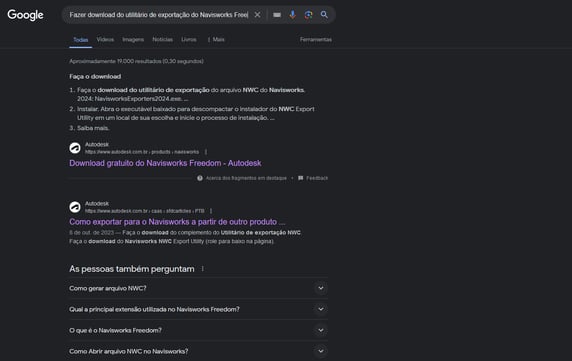Expand Como gerar arquivo NWC question
The height and width of the screenshot is (361, 572).
coord(198,288)
